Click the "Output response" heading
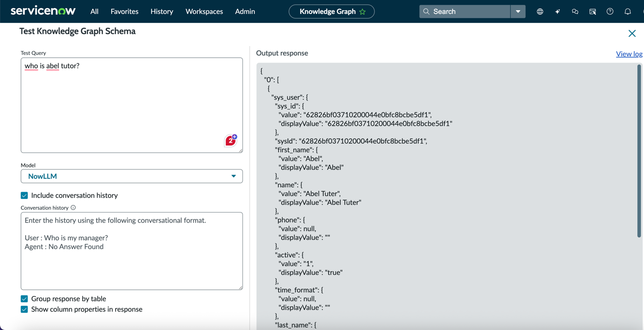 [282, 53]
